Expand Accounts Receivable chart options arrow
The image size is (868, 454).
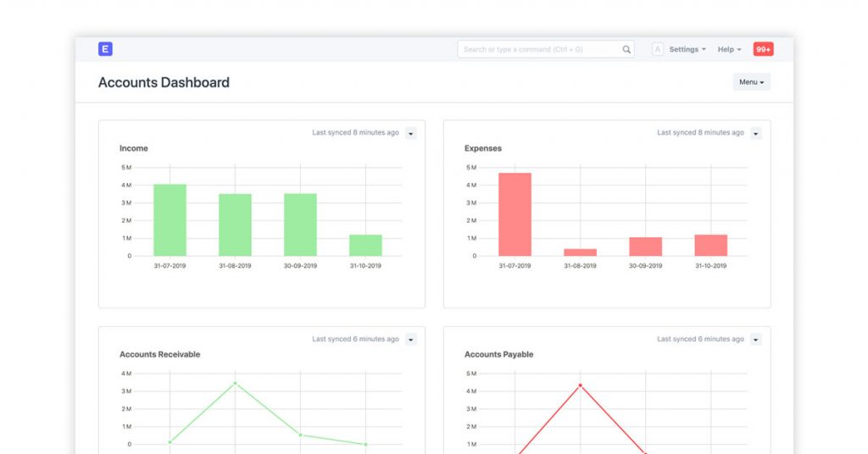(411, 340)
